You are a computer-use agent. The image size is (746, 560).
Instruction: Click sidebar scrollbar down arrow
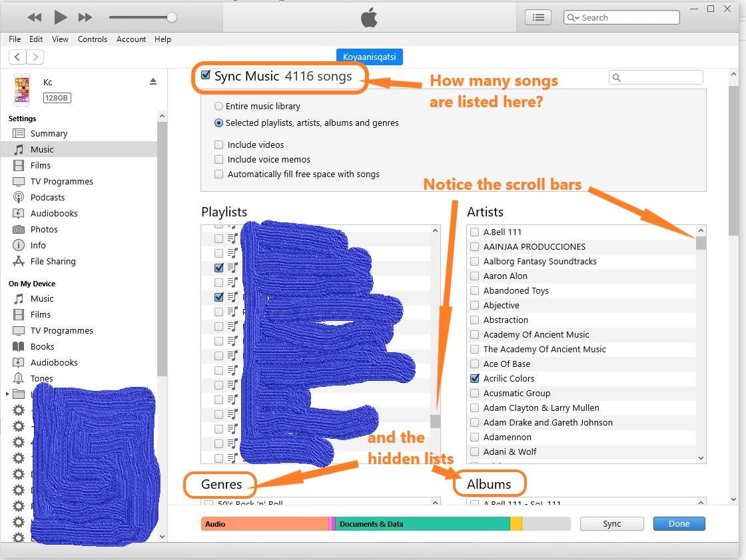coord(163,537)
